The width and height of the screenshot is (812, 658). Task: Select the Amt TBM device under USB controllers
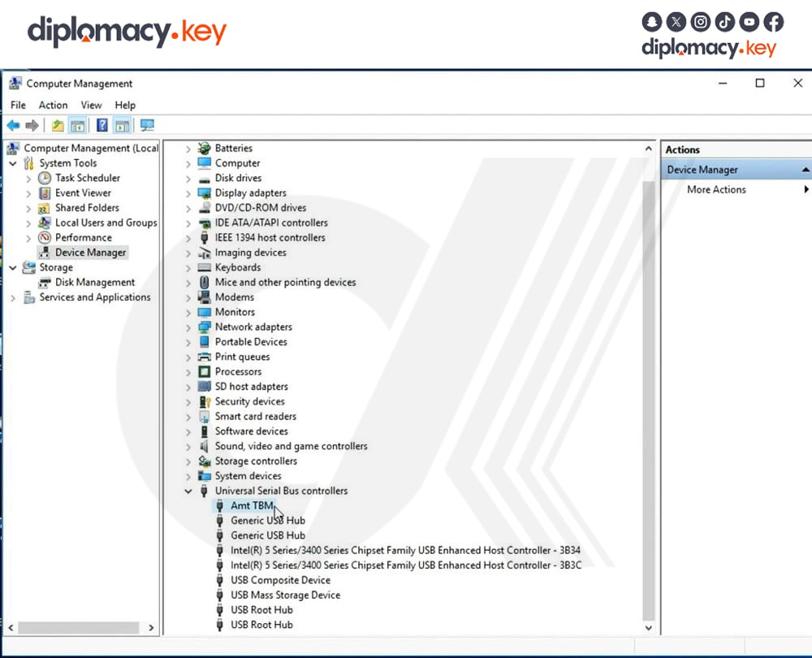pyautogui.click(x=251, y=505)
